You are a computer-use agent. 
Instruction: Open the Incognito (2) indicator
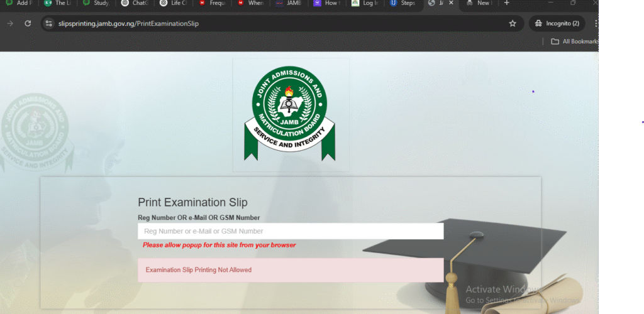pyautogui.click(x=557, y=23)
